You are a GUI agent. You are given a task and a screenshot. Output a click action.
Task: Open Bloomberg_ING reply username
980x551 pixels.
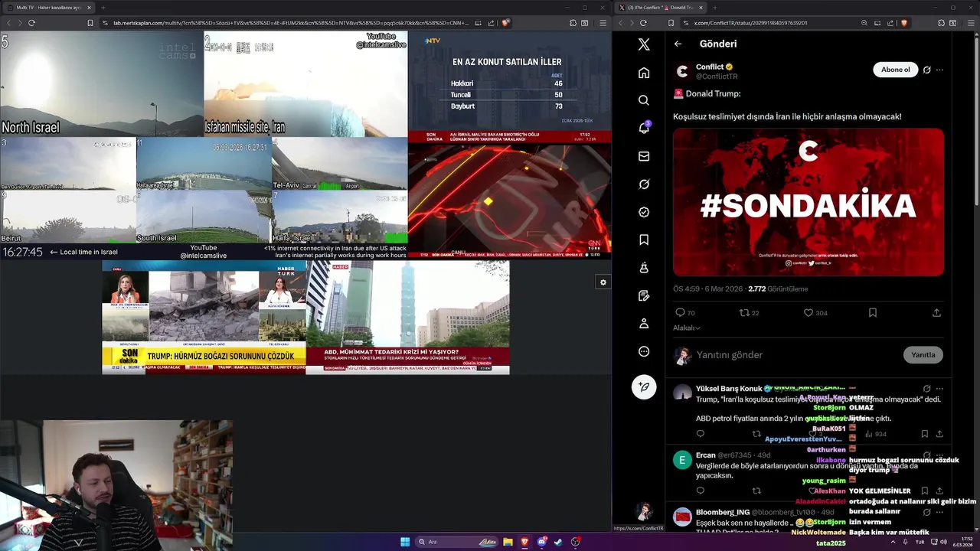[x=723, y=512]
